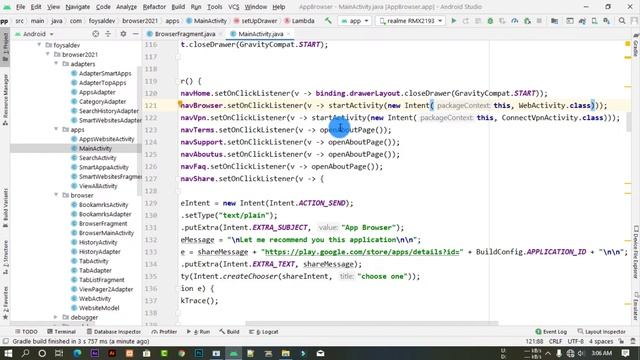
Task: Open the Favorites side panel
Action: coord(5,303)
